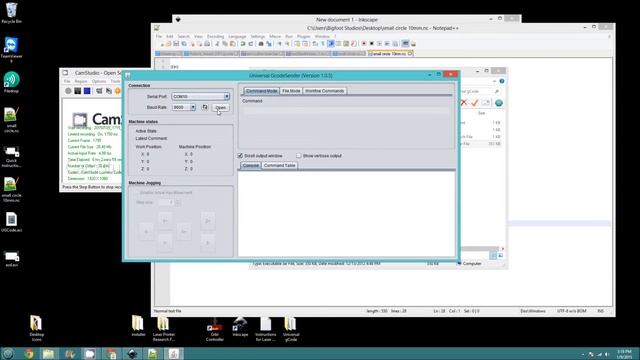
Task: Open Universal gCode desktop folder
Action: tap(291, 329)
